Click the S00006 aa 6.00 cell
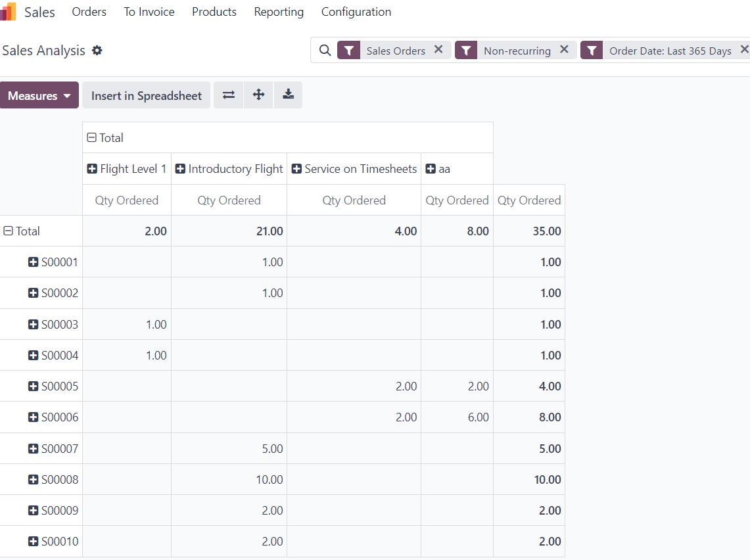 click(x=457, y=417)
